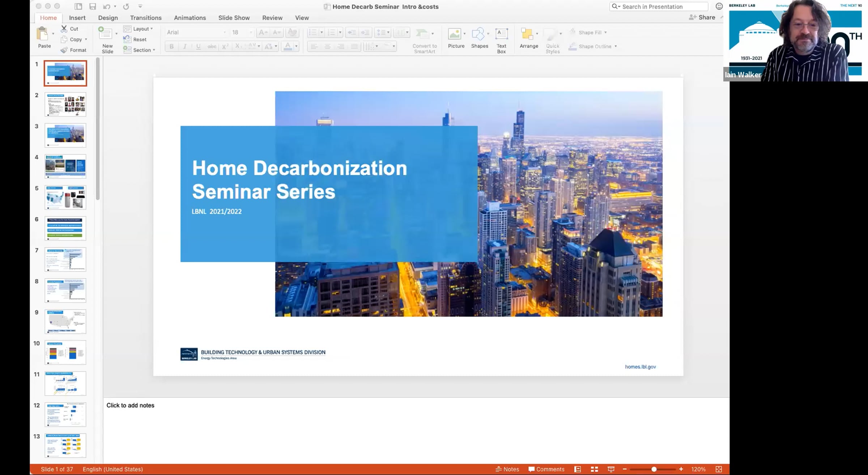
Task: Open the Transitions tab
Action: tap(146, 18)
